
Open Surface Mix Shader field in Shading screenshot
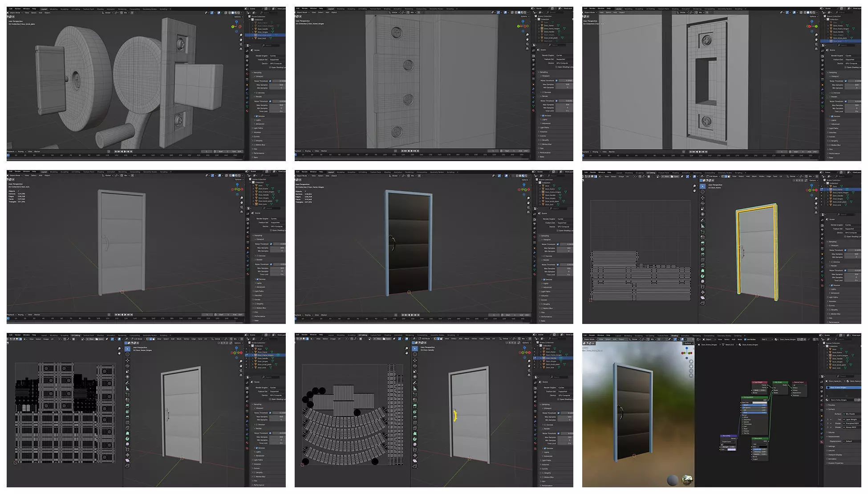click(x=852, y=414)
